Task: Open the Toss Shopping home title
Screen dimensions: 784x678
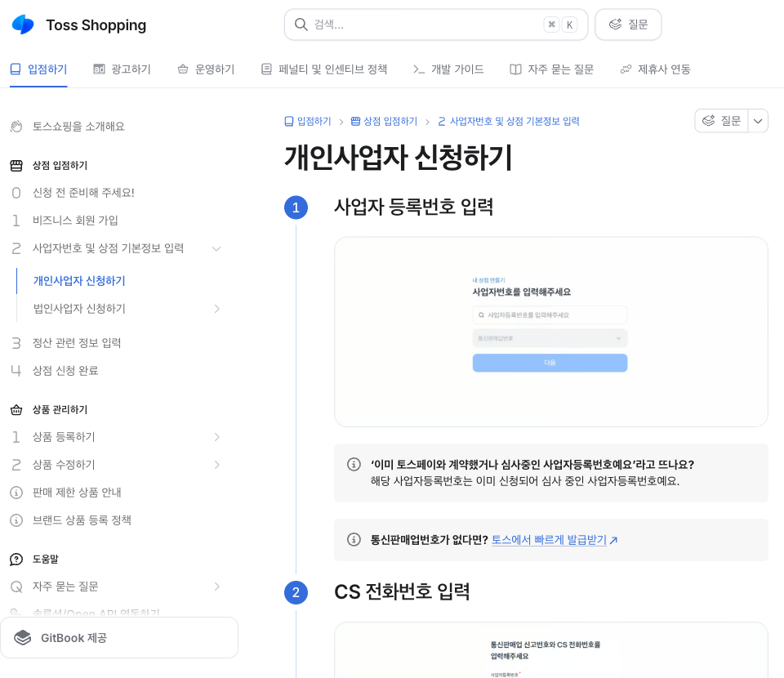Action: [x=96, y=25]
